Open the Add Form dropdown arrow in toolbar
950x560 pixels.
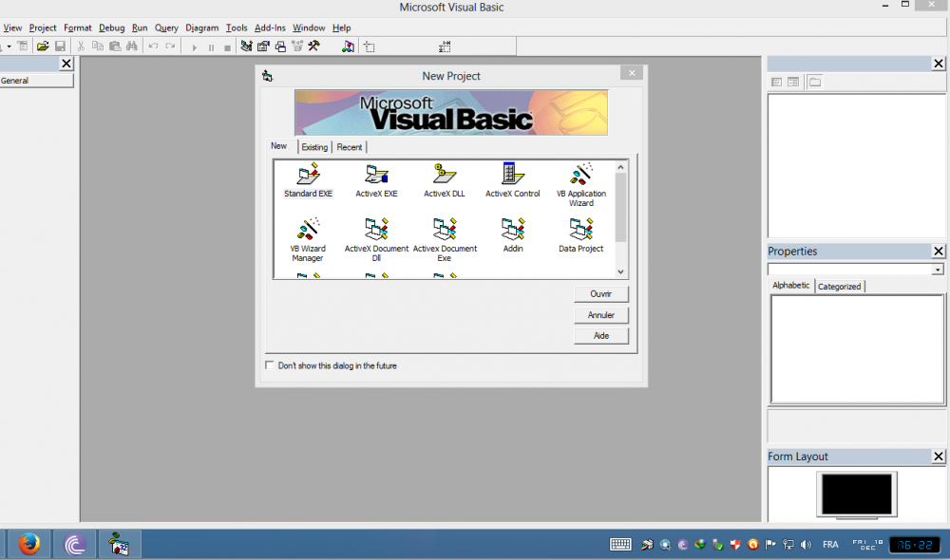click(9, 47)
